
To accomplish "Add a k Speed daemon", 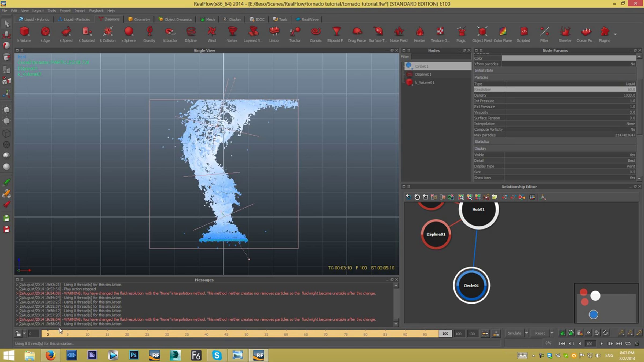I will coord(66,34).
